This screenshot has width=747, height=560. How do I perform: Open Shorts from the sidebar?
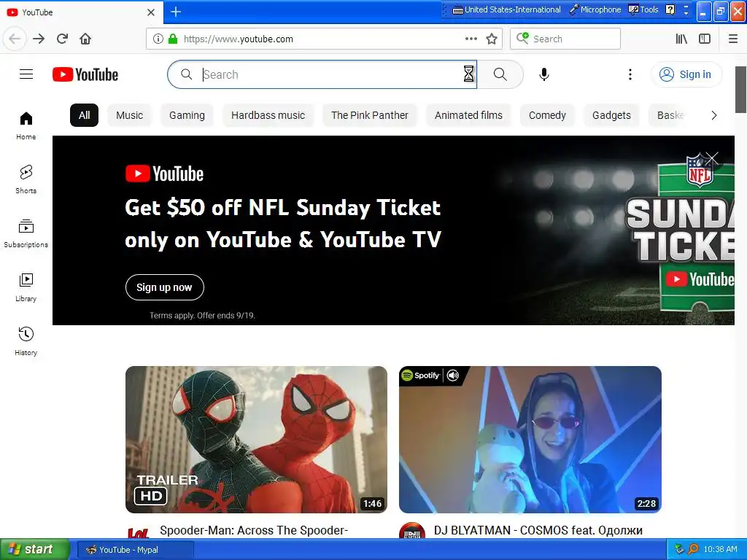(x=26, y=179)
